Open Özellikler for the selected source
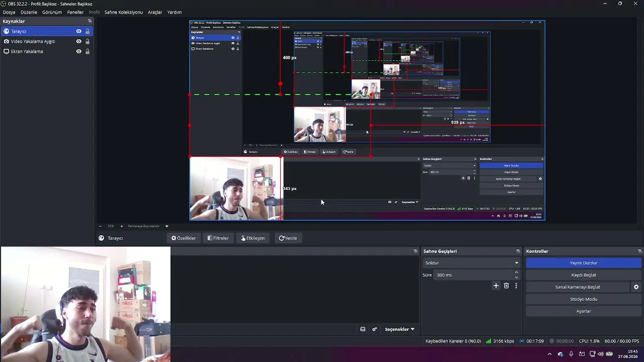This screenshot has width=644, height=362. point(184,238)
